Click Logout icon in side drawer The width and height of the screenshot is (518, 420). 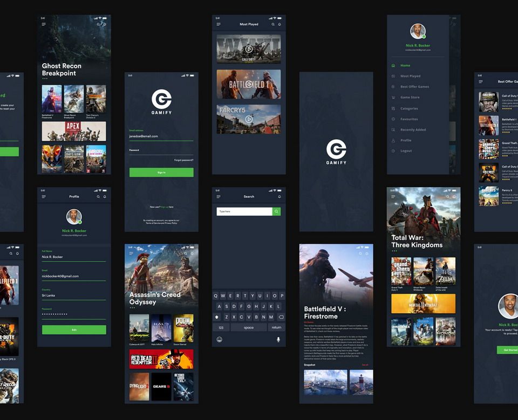tap(393, 151)
